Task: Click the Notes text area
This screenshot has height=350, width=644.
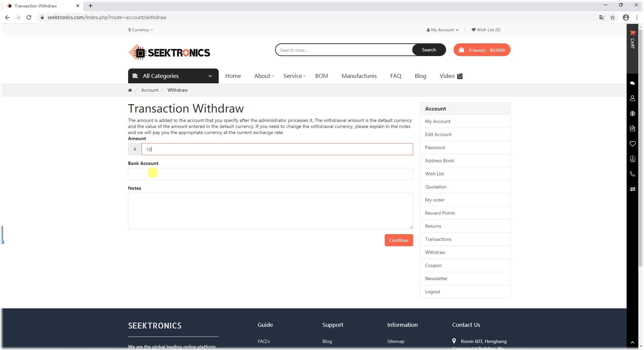Action: click(270, 211)
